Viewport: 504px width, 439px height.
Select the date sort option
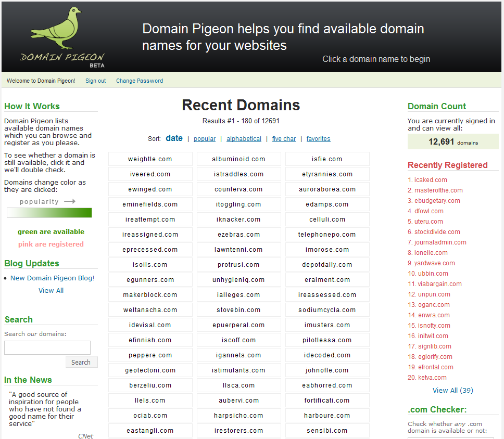[x=174, y=138]
